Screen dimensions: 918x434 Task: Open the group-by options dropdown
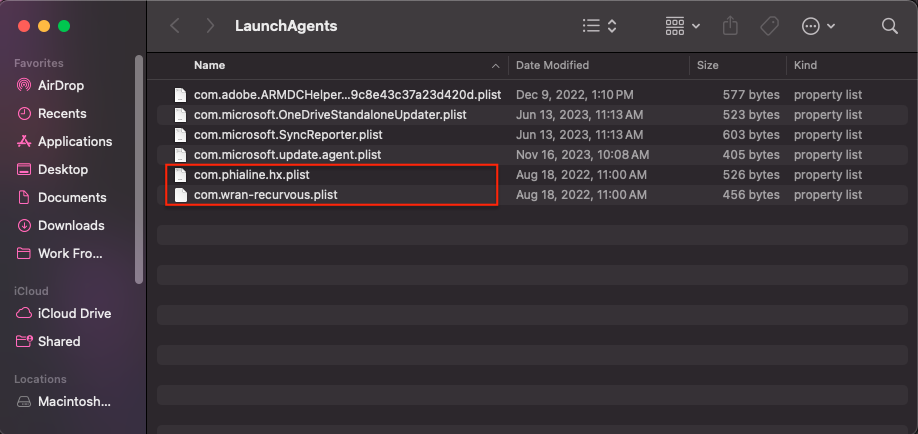point(682,25)
